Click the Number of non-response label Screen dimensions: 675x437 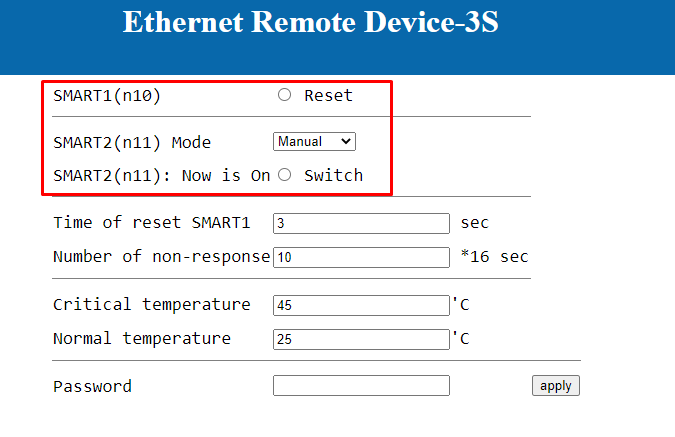coord(161,256)
